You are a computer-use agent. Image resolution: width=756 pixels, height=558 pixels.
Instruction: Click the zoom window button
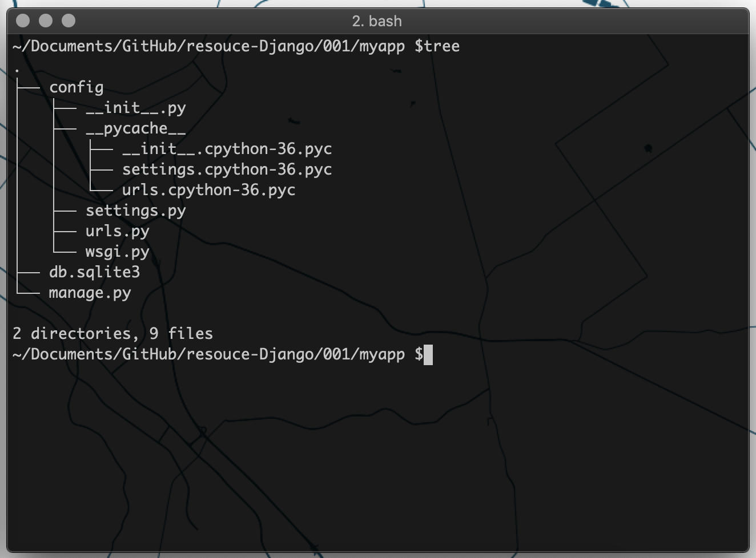click(69, 21)
